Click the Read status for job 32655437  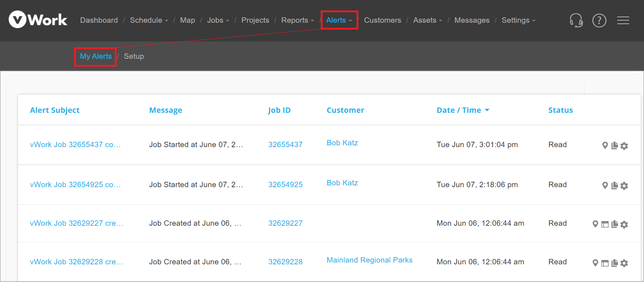click(x=558, y=145)
